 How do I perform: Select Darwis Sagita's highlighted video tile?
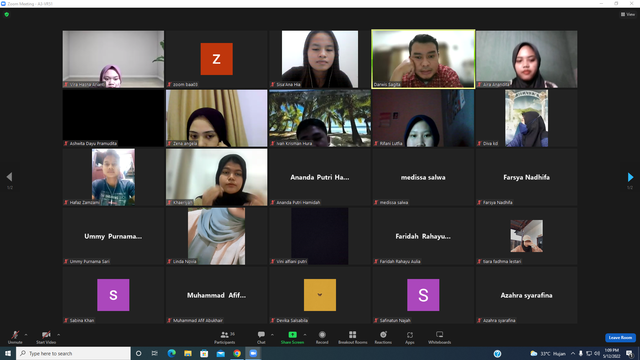[423, 59]
